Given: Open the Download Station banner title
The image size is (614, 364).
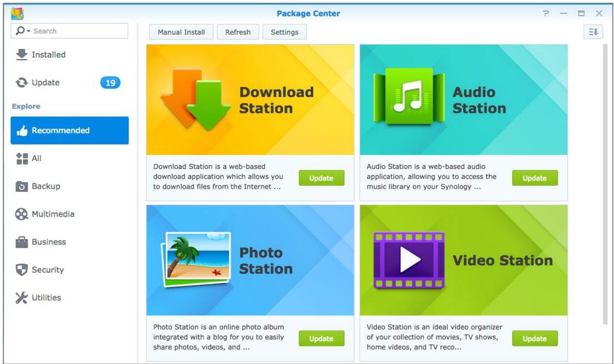Looking at the screenshot, I should pos(276,100).
